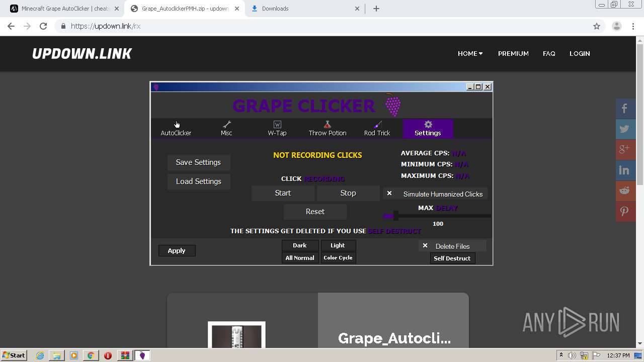
Task: Reset recorded clicks
Action: (x=315, y=212)
